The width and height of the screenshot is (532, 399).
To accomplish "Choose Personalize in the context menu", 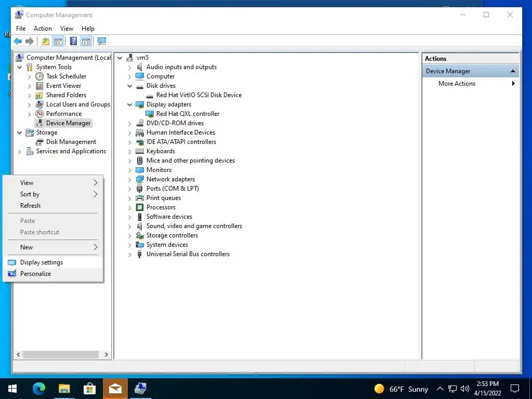I will point(53,274).
